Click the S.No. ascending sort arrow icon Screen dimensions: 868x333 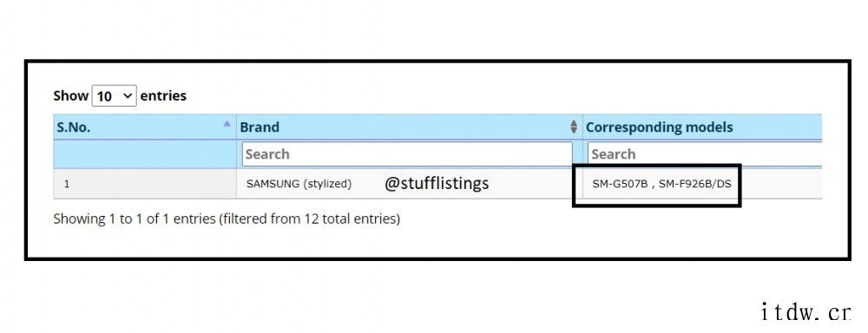(227, 124)
